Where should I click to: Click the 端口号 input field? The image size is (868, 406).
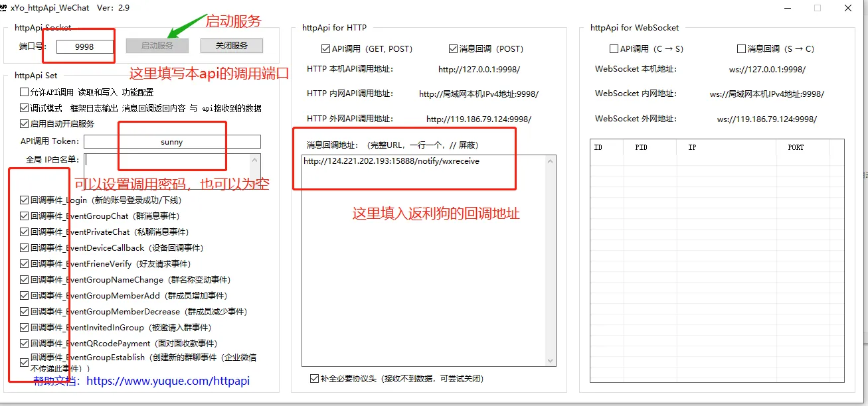(x=84, y=46)
